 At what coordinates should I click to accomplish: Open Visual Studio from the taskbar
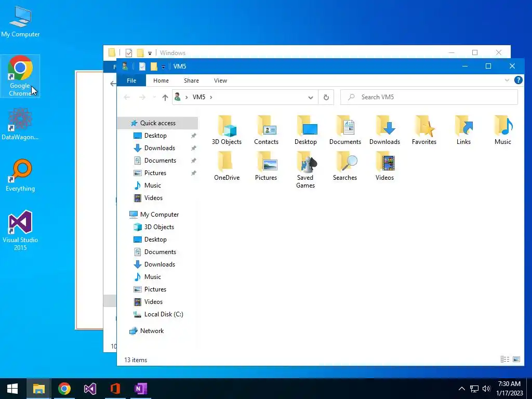point(90,389)
